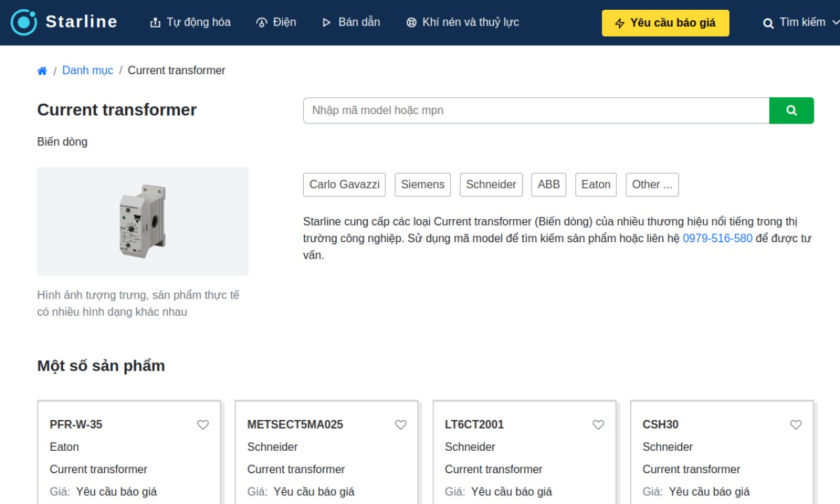Click the Starline brand name text
This screenshot has width=840, height=504.
81,22
